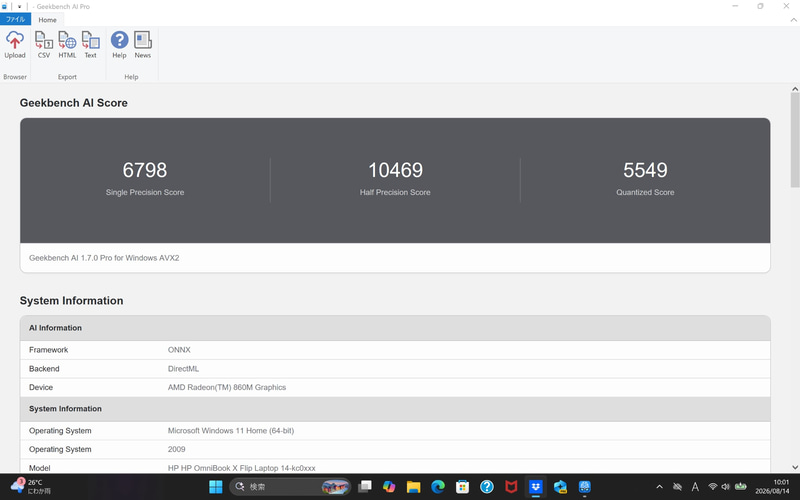800x500 pixels.
Task: Click the AMD Radeon 860M Graphics value
Action: pos(227,387)
